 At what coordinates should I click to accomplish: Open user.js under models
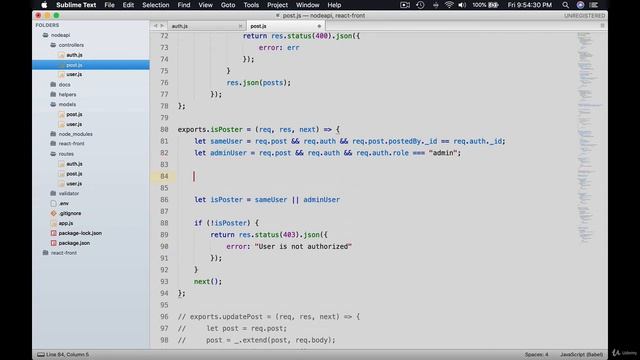click(74, 124)
